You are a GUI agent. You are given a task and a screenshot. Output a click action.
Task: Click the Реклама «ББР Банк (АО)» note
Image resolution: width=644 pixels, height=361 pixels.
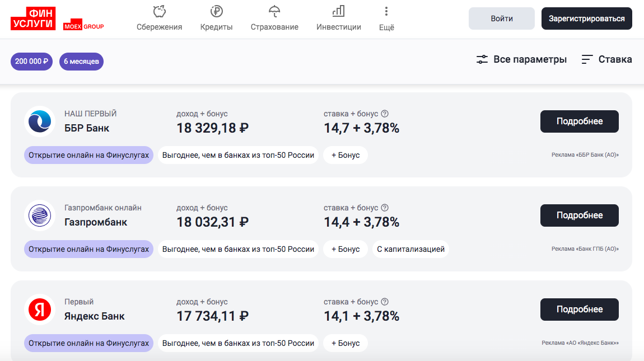585,155
